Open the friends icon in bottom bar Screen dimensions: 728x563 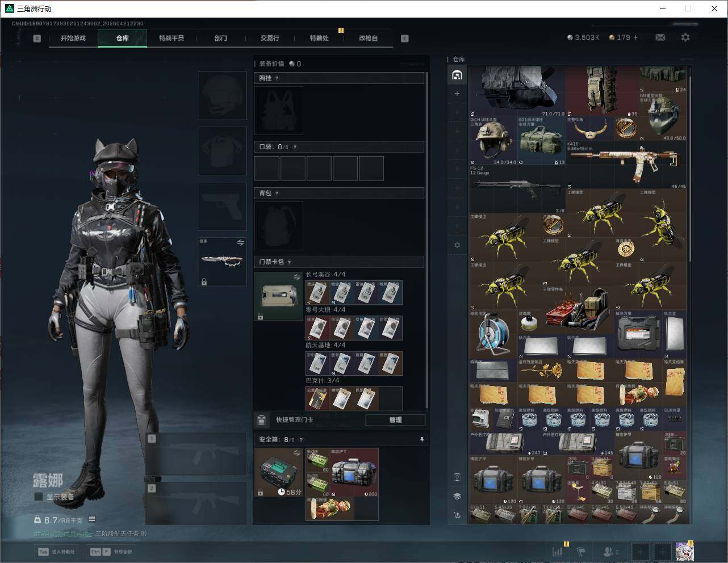pos(610,551)
